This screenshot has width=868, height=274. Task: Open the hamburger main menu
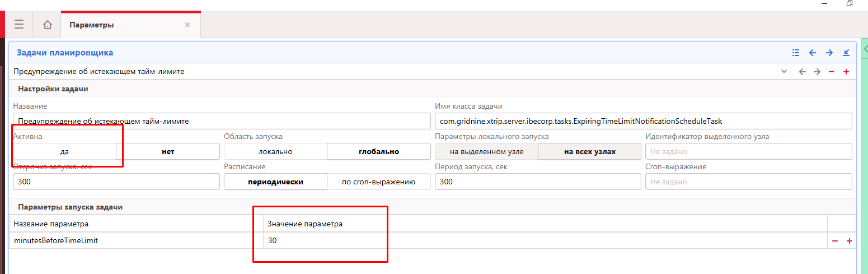point(19,25)
